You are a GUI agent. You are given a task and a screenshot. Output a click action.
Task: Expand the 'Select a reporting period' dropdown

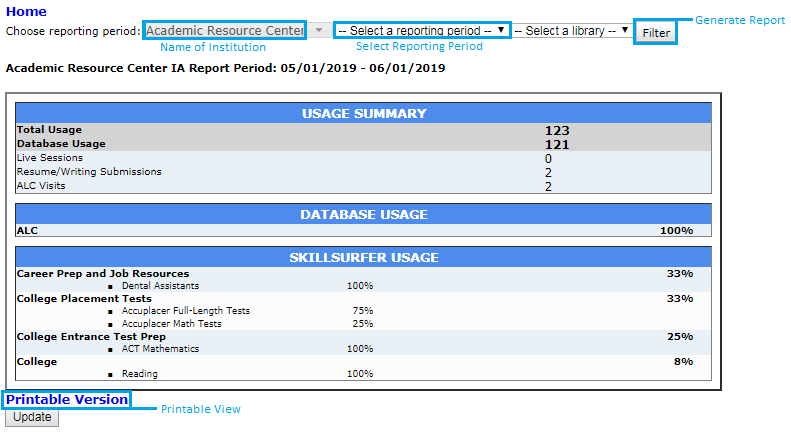[422, 31]
